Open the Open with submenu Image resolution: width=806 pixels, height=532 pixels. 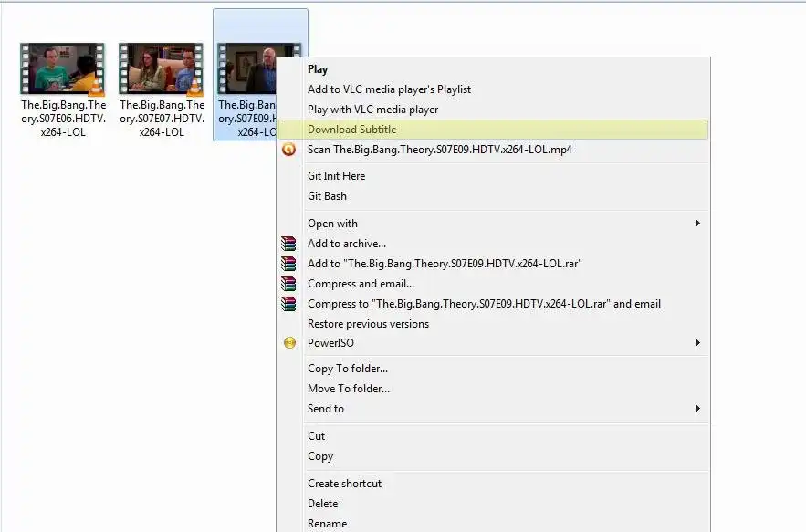click(494, 224)
